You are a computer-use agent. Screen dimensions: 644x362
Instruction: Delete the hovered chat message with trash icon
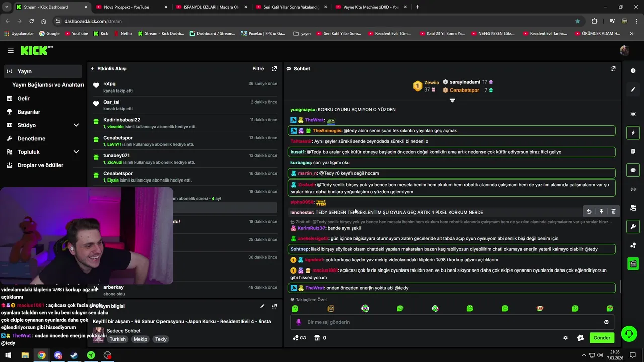614,212
